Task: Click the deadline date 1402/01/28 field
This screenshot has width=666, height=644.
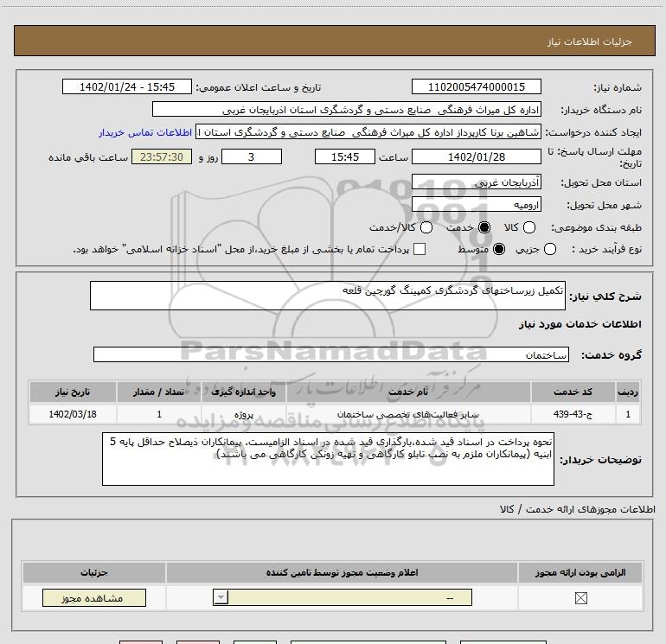Action: pyautogui.click(x=477, y=157)
